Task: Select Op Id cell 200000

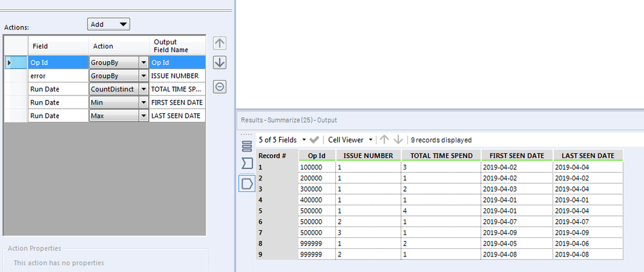Action: 317,178
